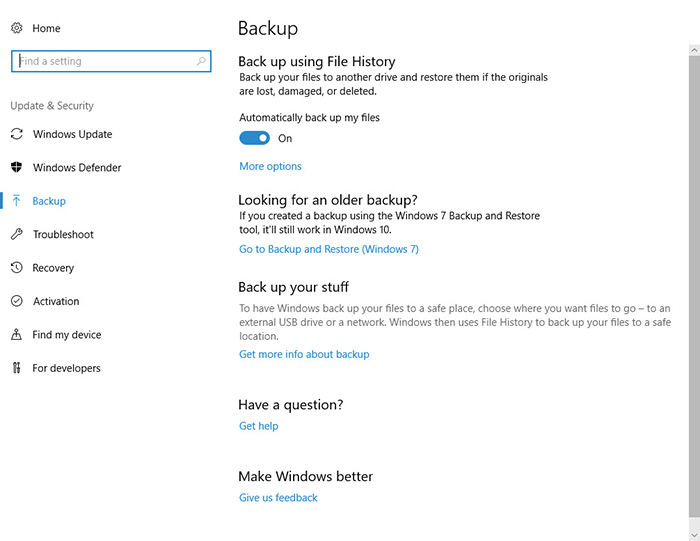700x541 pixels.
Task: Click the Back up your stuff heading
Action: 293,287
